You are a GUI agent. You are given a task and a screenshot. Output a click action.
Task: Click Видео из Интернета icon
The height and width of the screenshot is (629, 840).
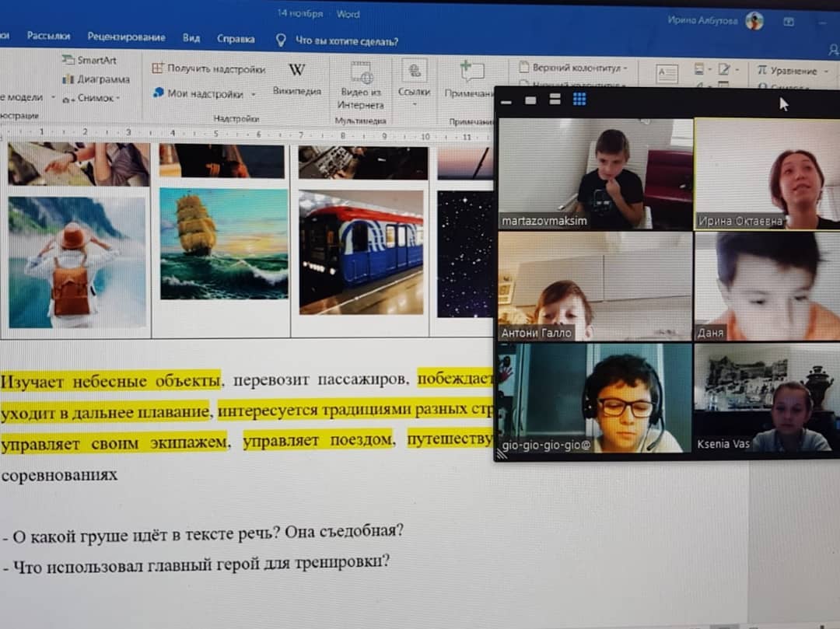pos(361,73)
